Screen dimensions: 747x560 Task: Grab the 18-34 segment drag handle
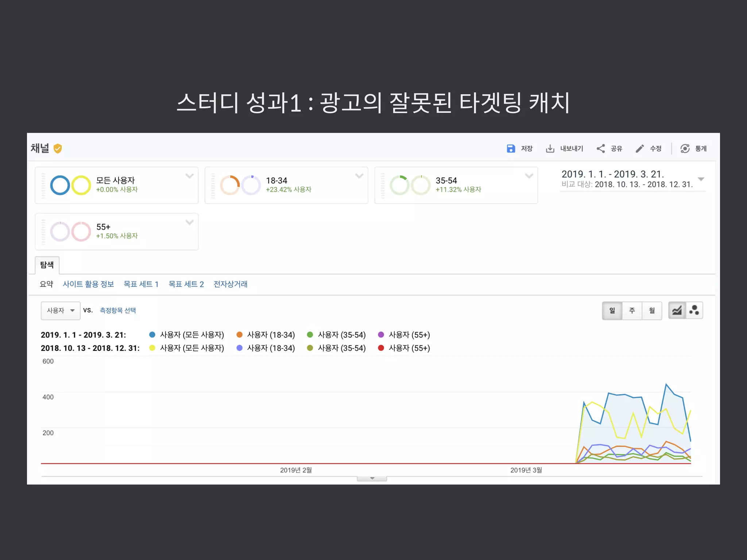coord(213,185)
